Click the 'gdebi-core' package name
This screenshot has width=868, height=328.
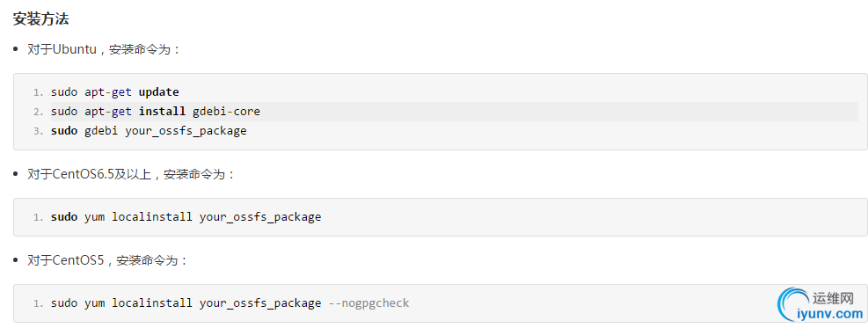(x=226, y=112)
